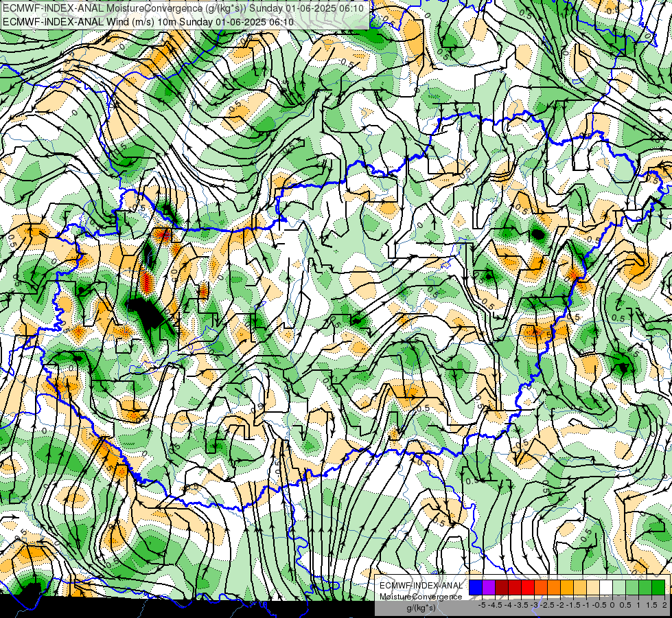Click the legend label 'MoistureConvergence'
Image resolution: width=672 pixels, height=618 pixels.
421,597
